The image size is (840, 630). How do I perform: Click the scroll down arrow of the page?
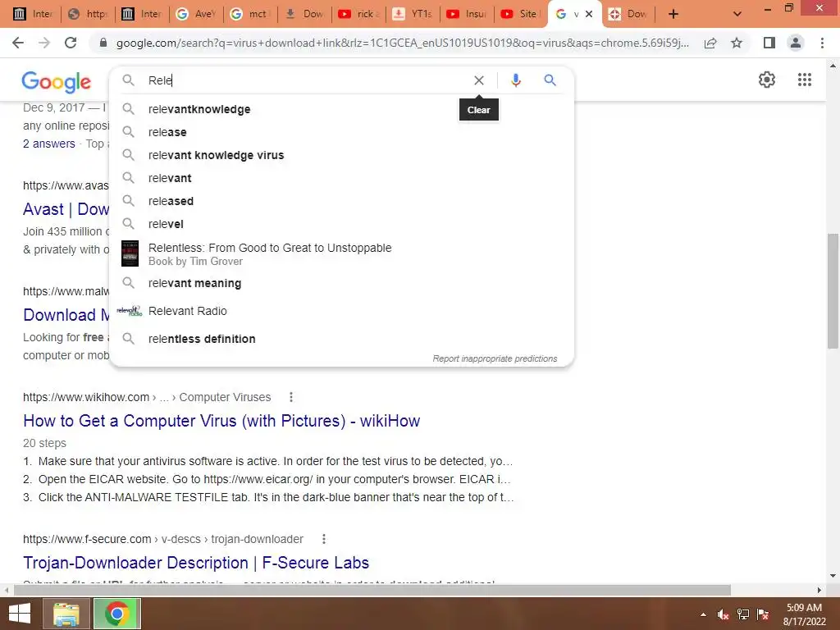pyautogui.click(x=832, y=576)
